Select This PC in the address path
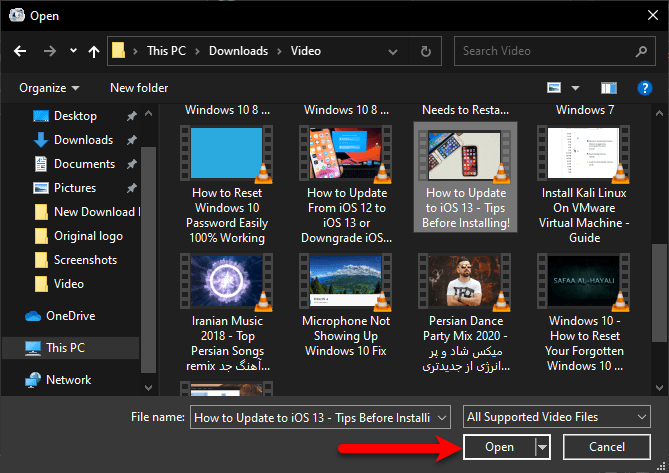Screen dimensions: 669x473 [166, 51]
